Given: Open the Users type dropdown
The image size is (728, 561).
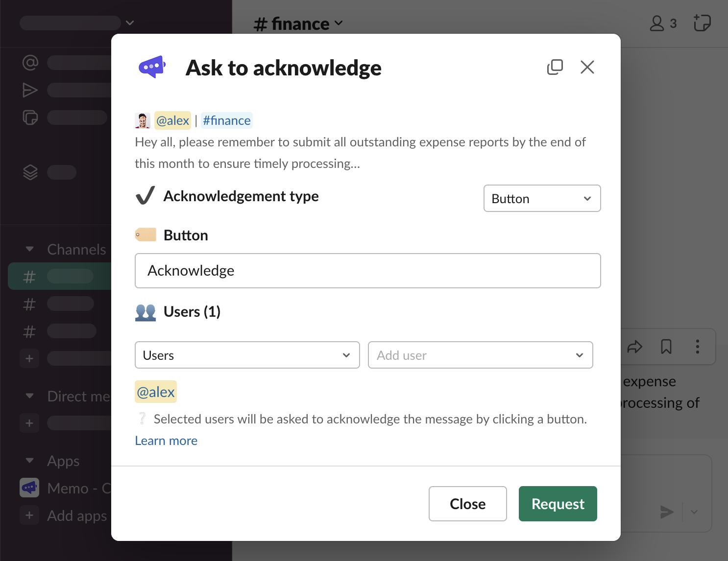Looking at the screenshot, I should point(247,355).
